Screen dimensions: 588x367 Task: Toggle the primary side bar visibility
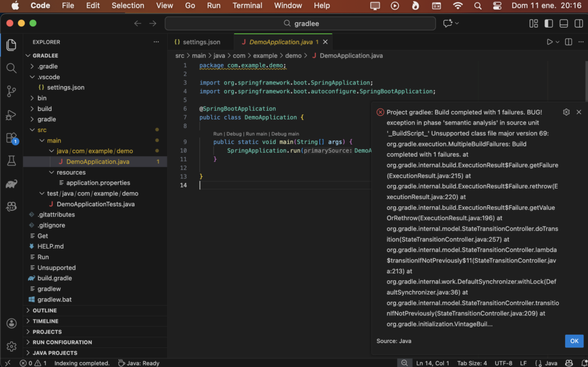(x=548, y=24)
